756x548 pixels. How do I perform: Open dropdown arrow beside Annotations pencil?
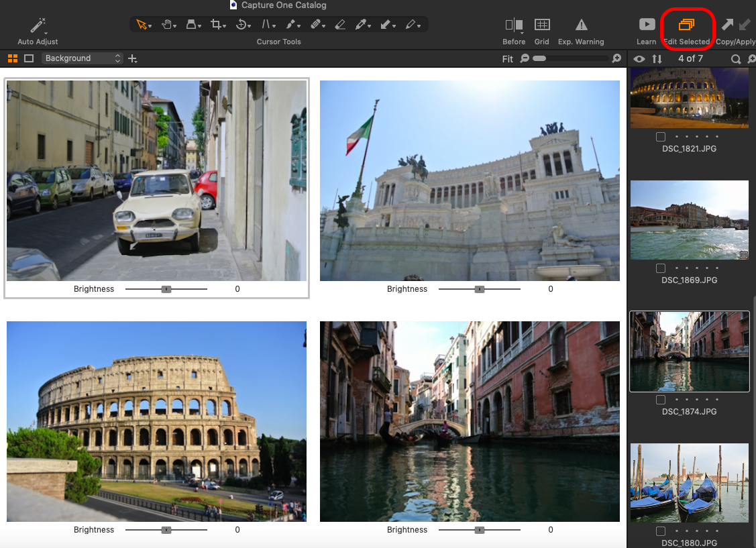pos(419,26)
